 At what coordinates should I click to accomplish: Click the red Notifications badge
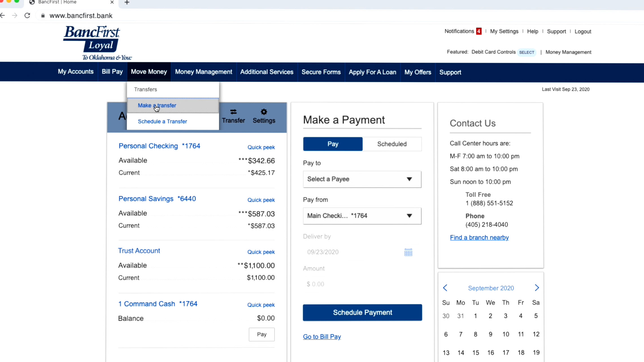pos(478,31)
